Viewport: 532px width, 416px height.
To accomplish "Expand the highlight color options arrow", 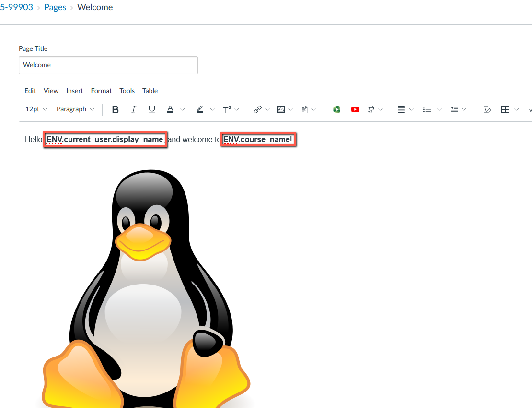I will (212, 109).
